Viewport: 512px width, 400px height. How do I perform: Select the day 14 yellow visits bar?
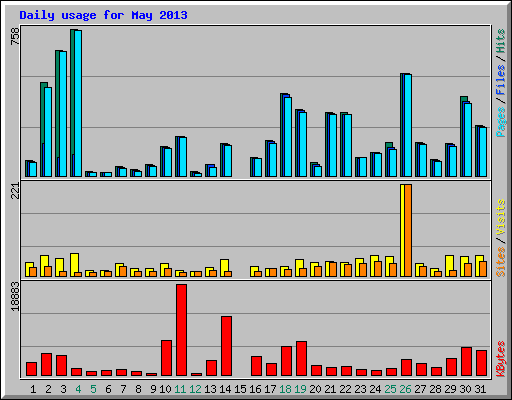[x=224, y=268]
